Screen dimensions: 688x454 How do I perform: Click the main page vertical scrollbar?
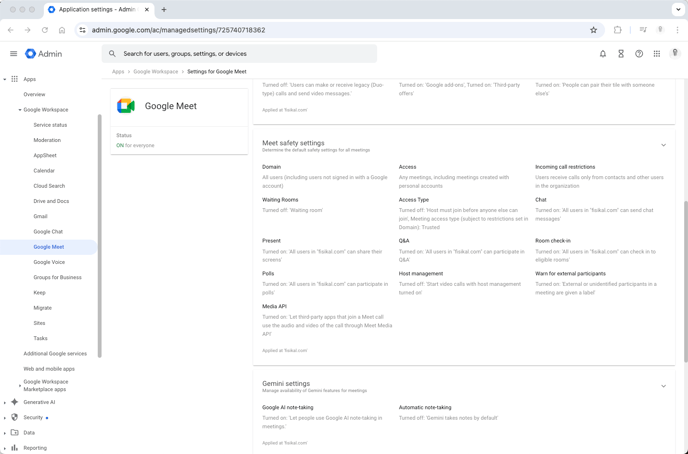686,282
